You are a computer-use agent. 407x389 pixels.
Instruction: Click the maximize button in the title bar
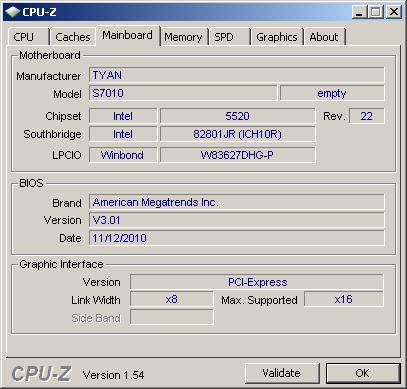click(375, 12)
